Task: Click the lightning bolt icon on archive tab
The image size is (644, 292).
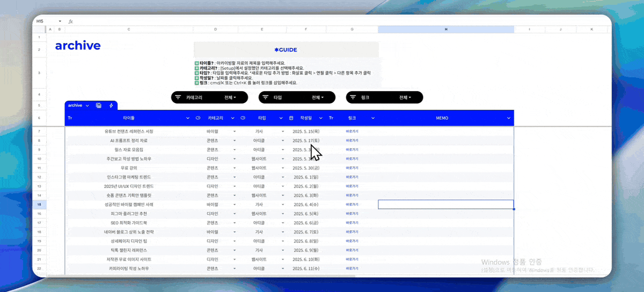Action: [111, 106]
